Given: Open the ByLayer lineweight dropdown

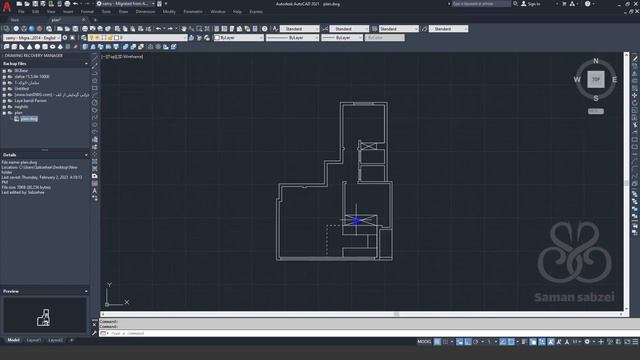Looking at the screenshot, I should [x=342, y=38].
